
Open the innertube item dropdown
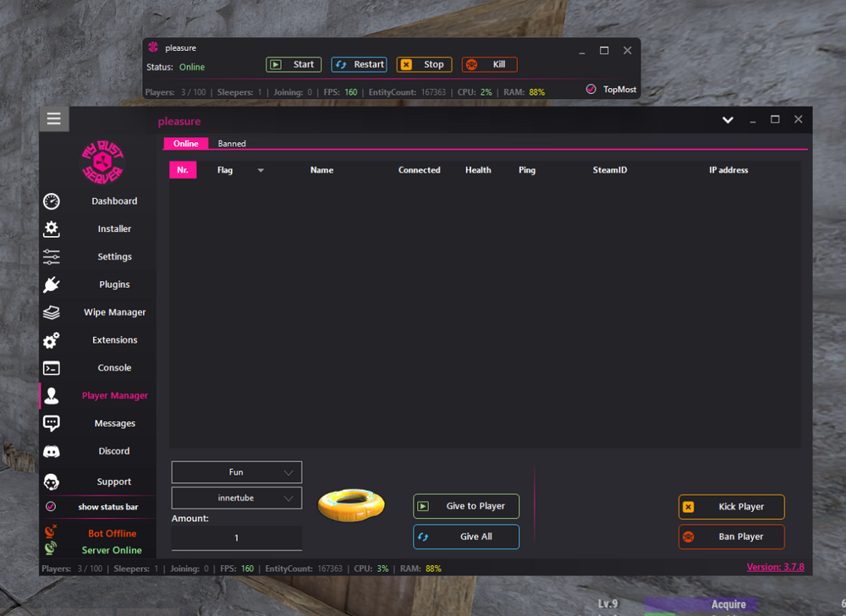point(237,498)
